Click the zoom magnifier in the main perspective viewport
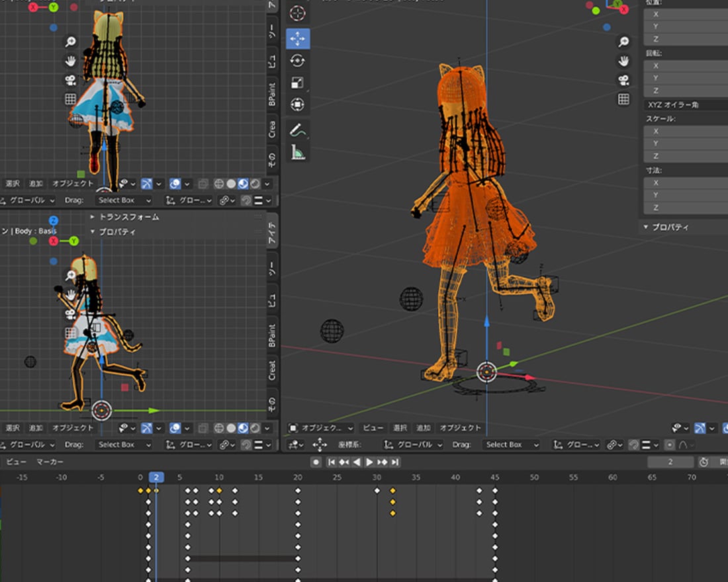This screenshot has width=728, height=582. click(623, 42)
